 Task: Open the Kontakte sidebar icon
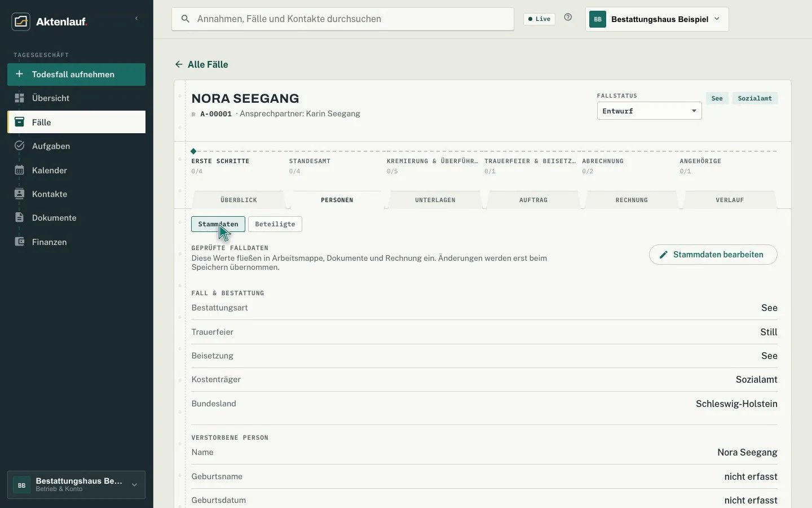pos(19,194)
